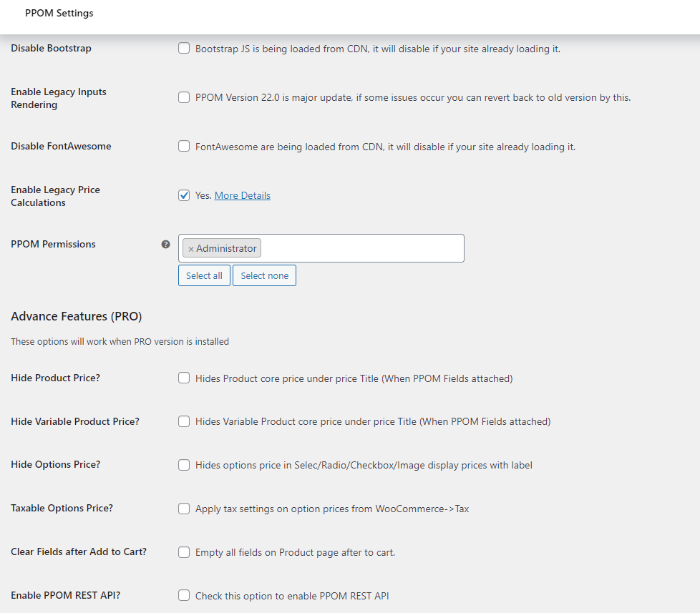The width and height of the screenshot is (700, 613).
Task: Check the Hide Options Price box
Action: pos(184,465)
